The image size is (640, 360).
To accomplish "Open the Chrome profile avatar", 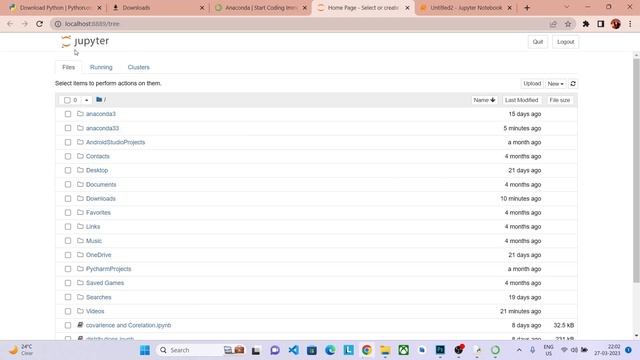I will [x=616, y=24].
